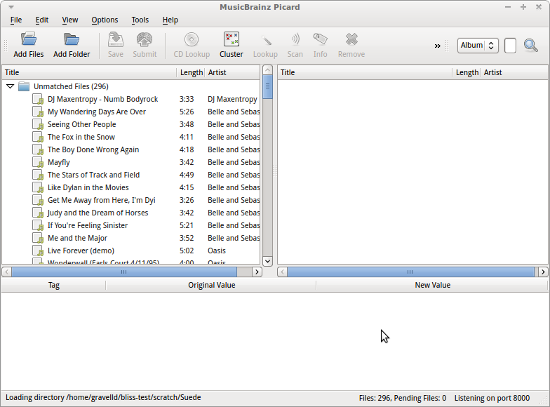Click file icon beside Mayfly

pyautogui.click(x=38, y=162)
